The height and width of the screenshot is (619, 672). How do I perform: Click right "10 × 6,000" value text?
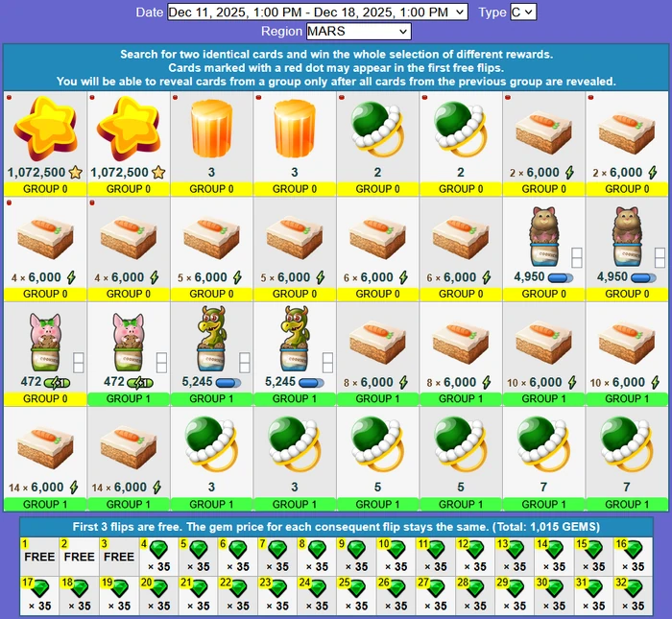(617, 382)
